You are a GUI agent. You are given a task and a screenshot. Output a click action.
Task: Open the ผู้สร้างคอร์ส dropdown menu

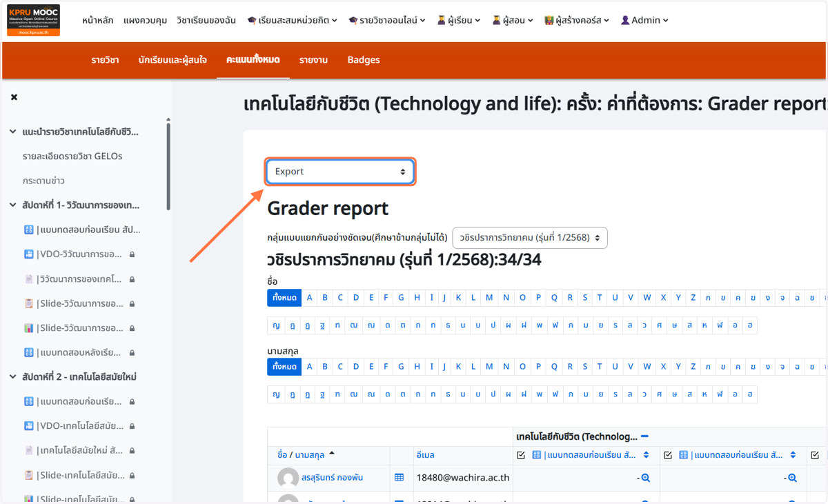click(577, 21)
